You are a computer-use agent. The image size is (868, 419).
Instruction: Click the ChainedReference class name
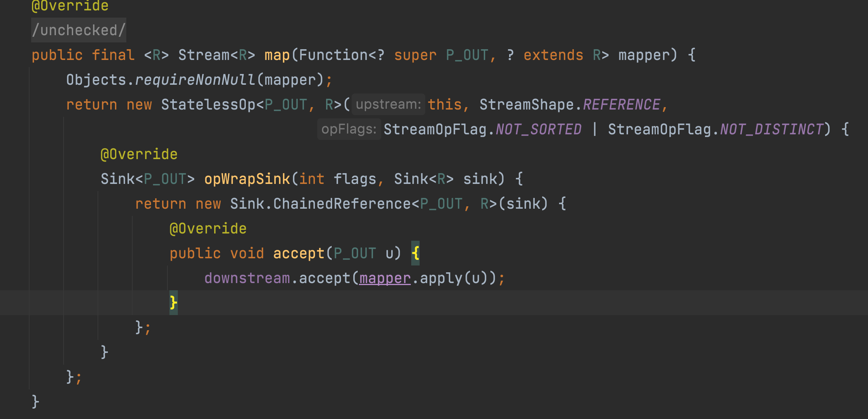342,204
